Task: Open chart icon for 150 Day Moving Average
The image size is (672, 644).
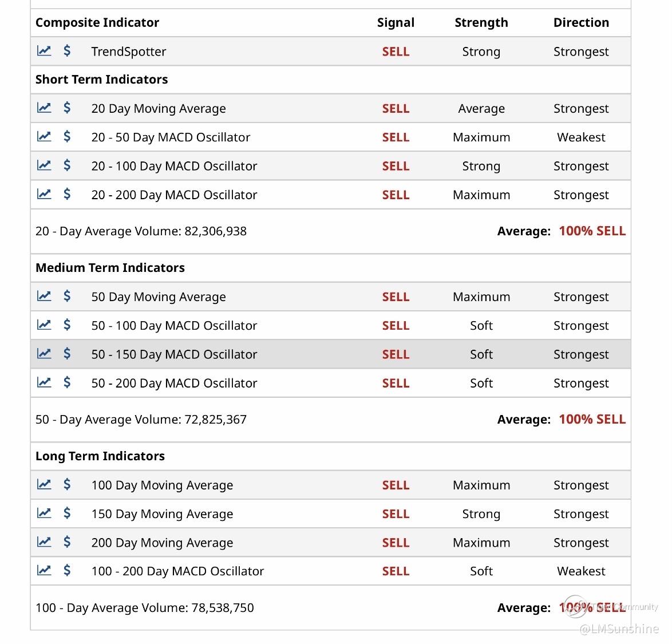Action: (44, 513)
